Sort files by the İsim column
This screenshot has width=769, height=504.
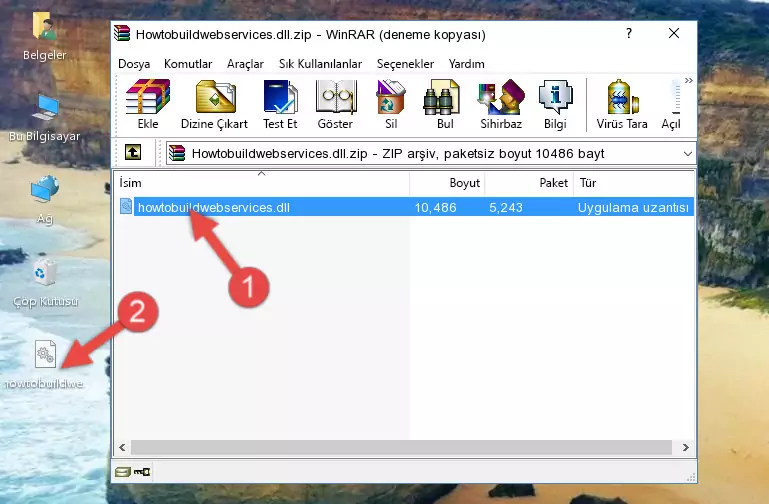coord(262,183)
